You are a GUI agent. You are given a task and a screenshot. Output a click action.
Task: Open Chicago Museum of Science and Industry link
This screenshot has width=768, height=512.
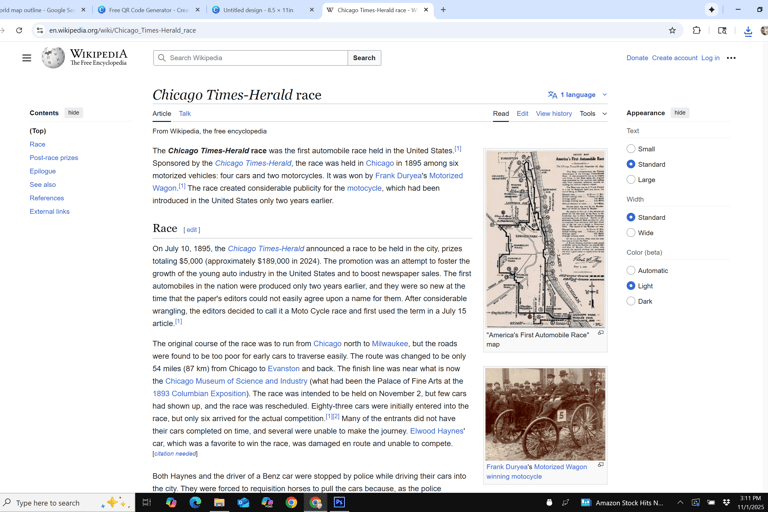click(x=236, y=381)
